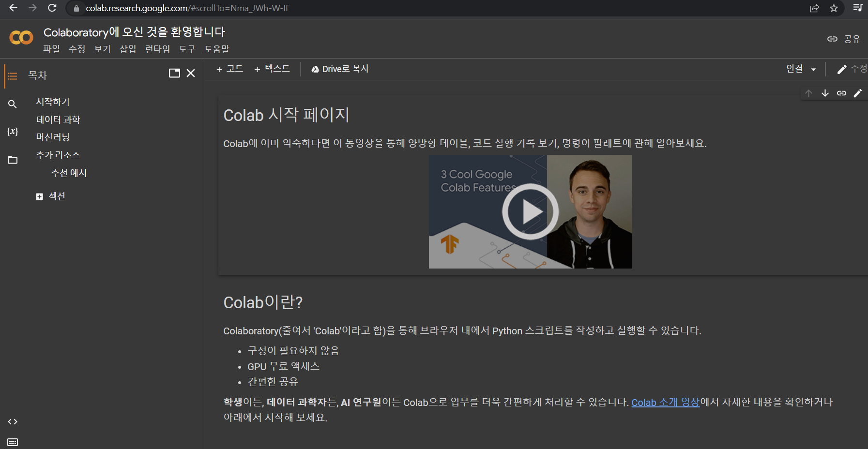Click the 수정 pencil mode button at top right
868x449 pixels.
pyautogui.click(x=852, y=69)
